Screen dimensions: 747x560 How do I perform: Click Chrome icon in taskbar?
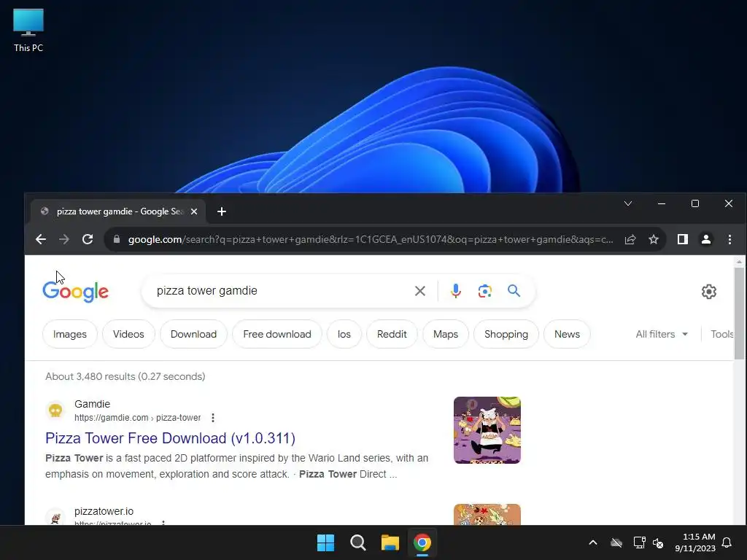[x=422, y=542]
